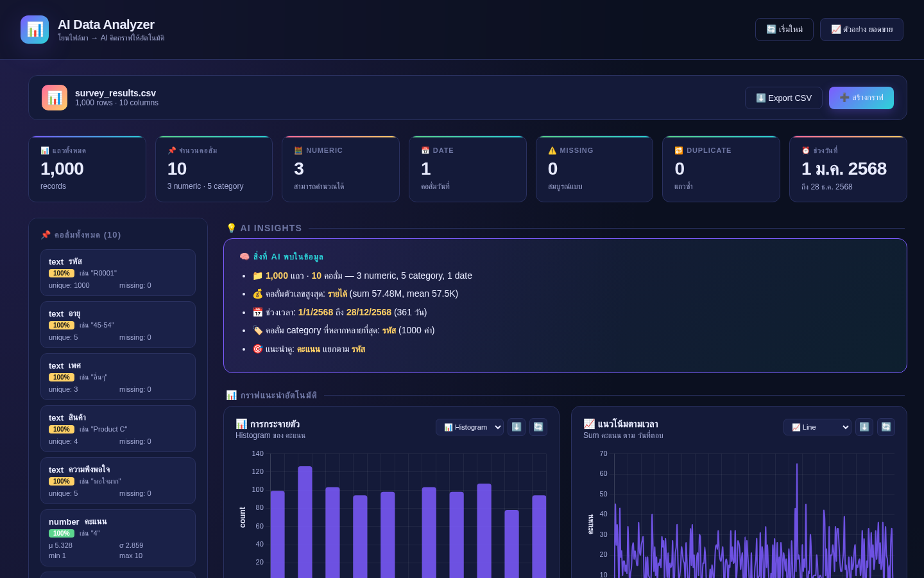Image resolution: width=924 pixels, height=578 pixels.
Task: Click the สิ่งที่ AI พบในข้อมูล insights title
Action: click(281, 256)
